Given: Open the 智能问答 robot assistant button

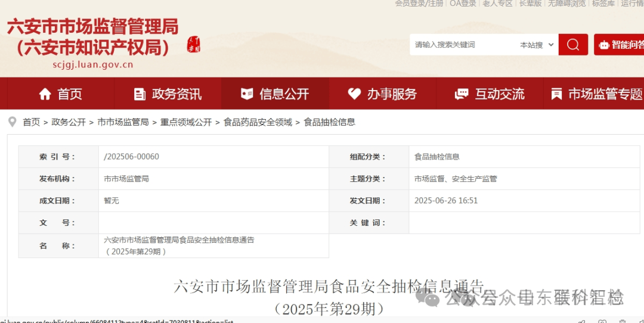Looking at the screenshot, I should 619,44.
